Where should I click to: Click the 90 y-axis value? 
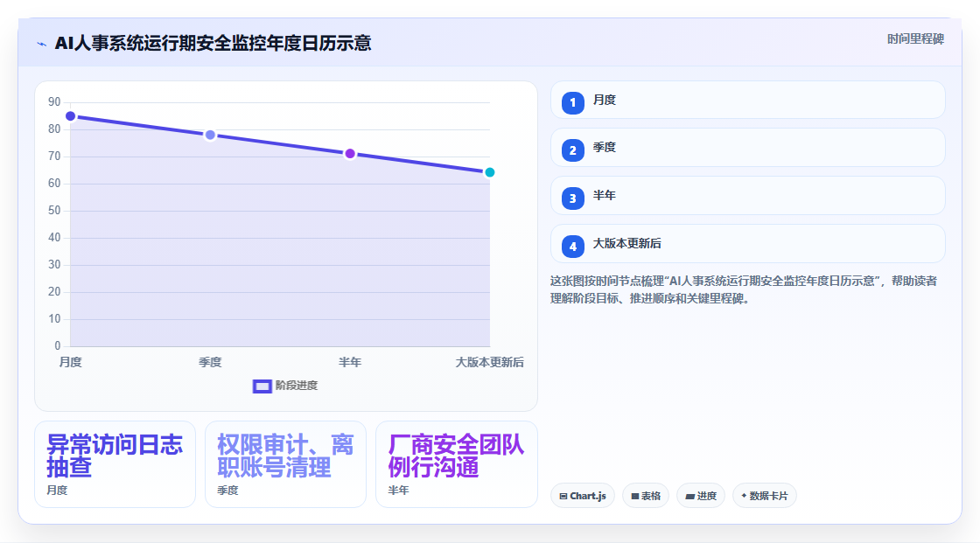pos(54,101)
